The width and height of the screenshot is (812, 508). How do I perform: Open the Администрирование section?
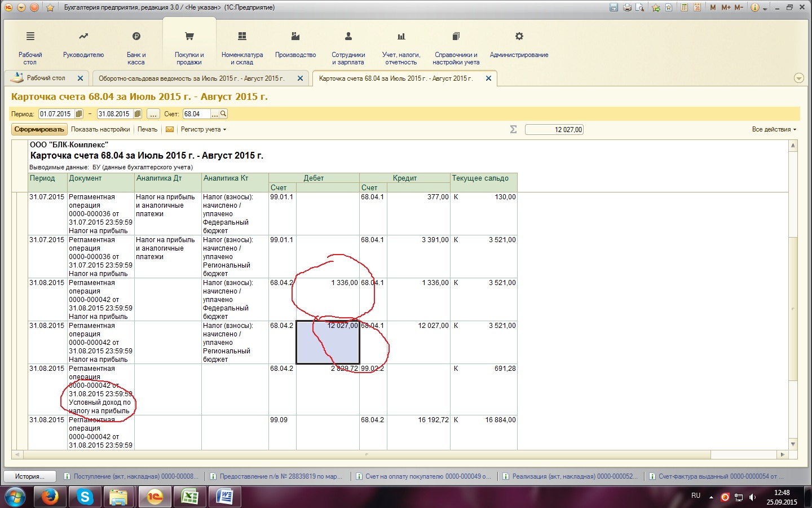pos(519,45)
